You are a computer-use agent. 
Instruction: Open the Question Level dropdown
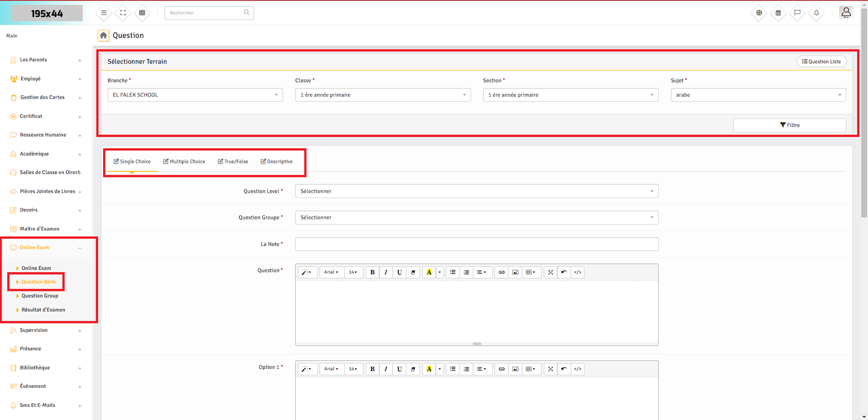click(x=476, y=192)
